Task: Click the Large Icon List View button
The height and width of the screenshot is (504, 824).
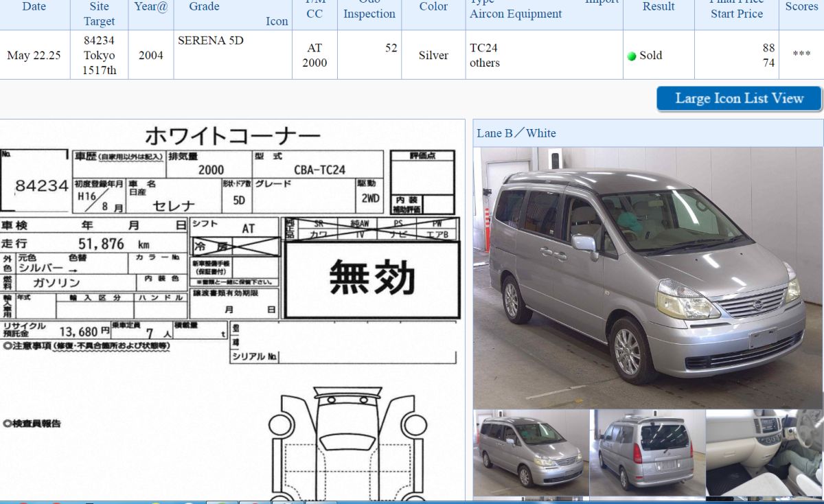Action: click(x=739, y=98)
